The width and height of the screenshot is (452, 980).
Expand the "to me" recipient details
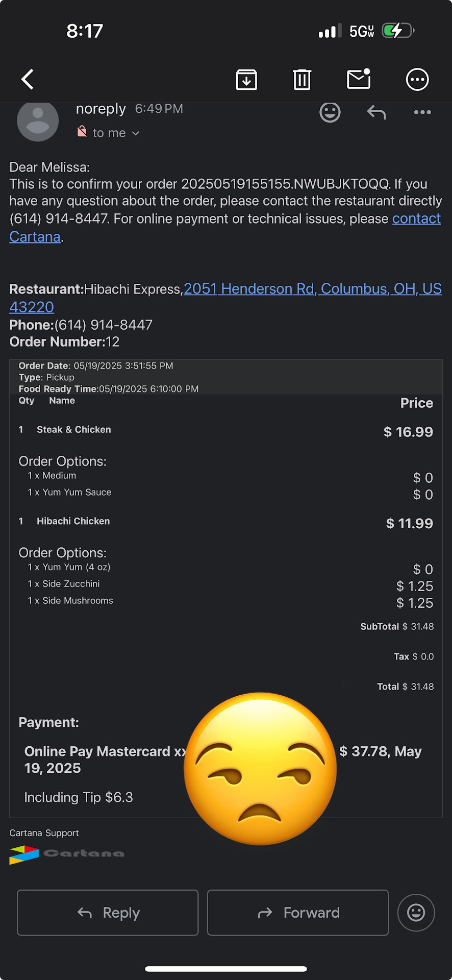pyautogui.click(x=116, y=133)
